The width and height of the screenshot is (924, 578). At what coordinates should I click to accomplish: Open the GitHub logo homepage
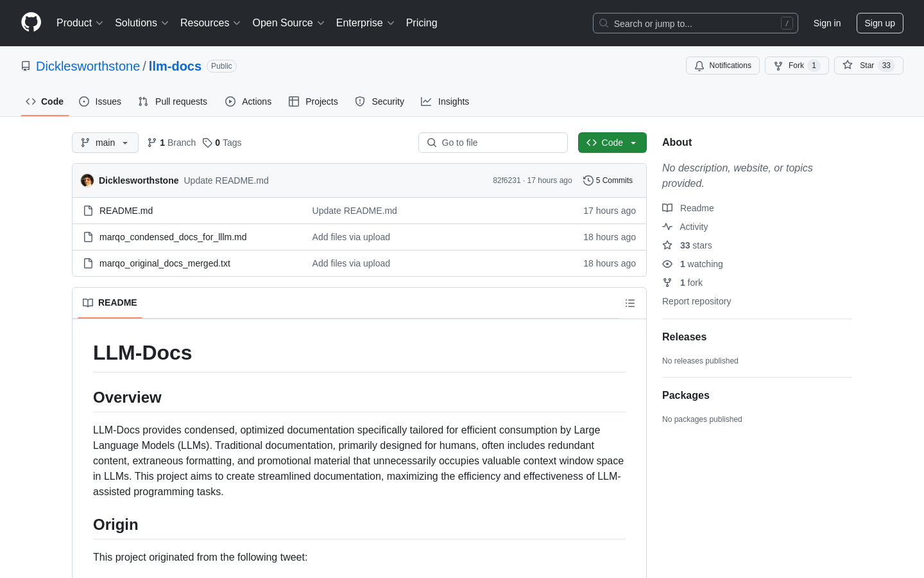coord(31,22)
